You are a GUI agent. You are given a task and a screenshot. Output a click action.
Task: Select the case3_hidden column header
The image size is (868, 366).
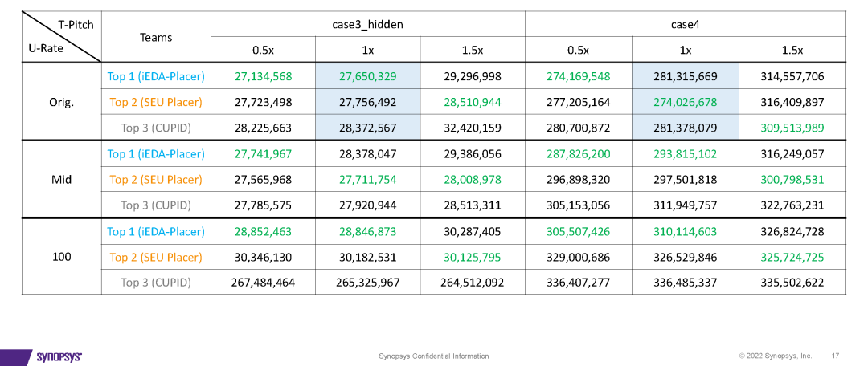(x=367, y=24)
